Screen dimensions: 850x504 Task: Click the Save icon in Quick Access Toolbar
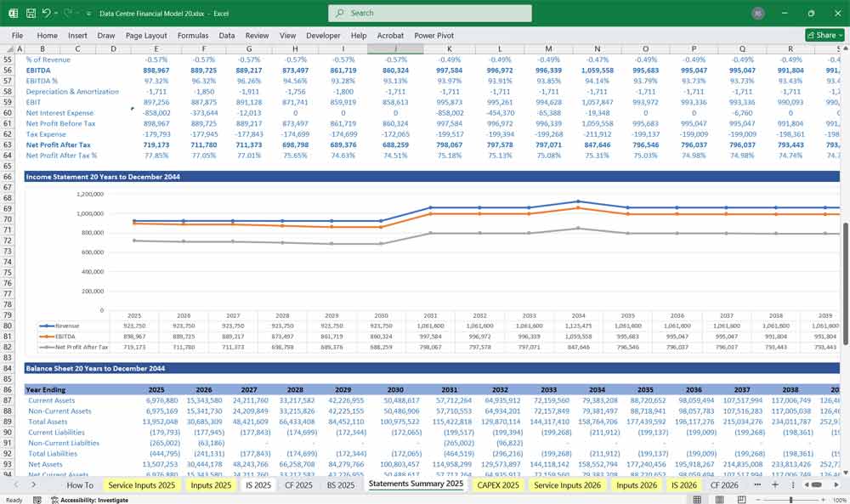pos(30,13)
